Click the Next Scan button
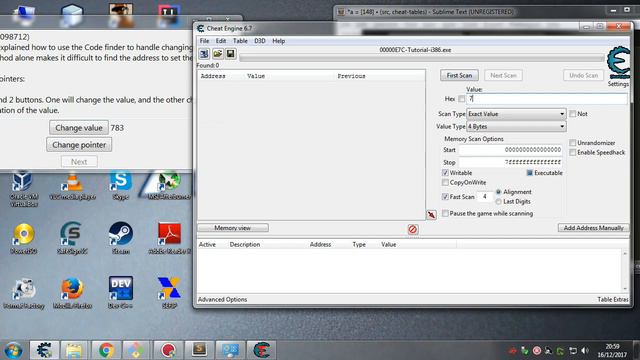Screen dimensions: 640x360 [x=503, y=76]
